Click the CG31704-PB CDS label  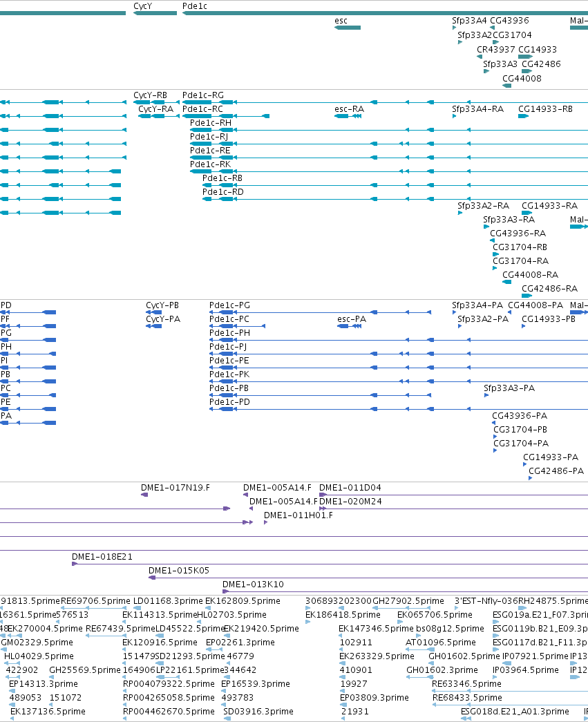[x=520, y=430]
